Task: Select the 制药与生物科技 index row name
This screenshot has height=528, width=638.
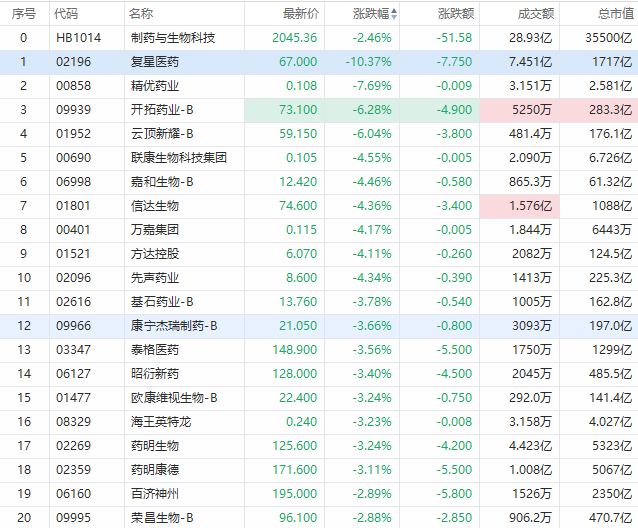Action: pyautogui.click(x=173, y=38)
